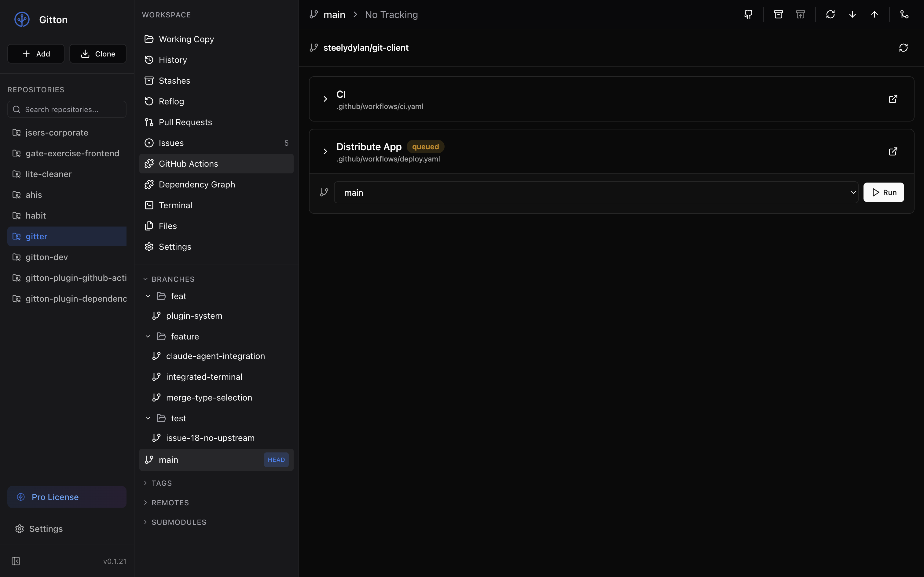Expand the CI workflow row

tap(325, 99)
